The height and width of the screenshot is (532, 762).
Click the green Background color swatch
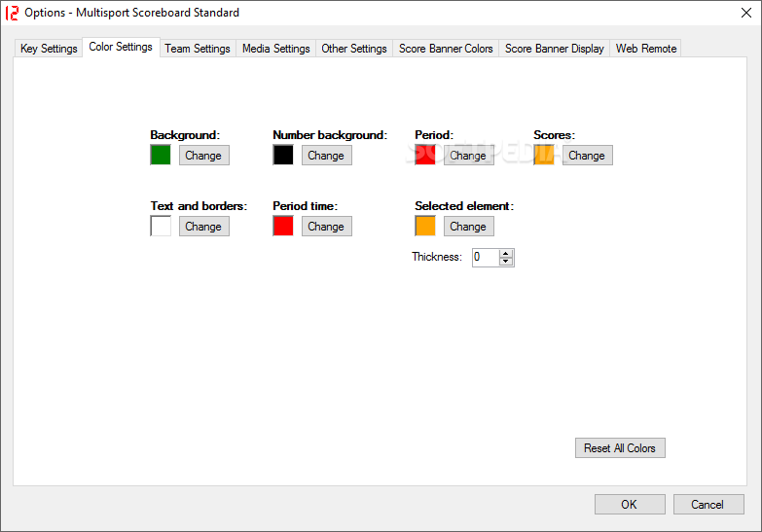click(x=161, y=155)
